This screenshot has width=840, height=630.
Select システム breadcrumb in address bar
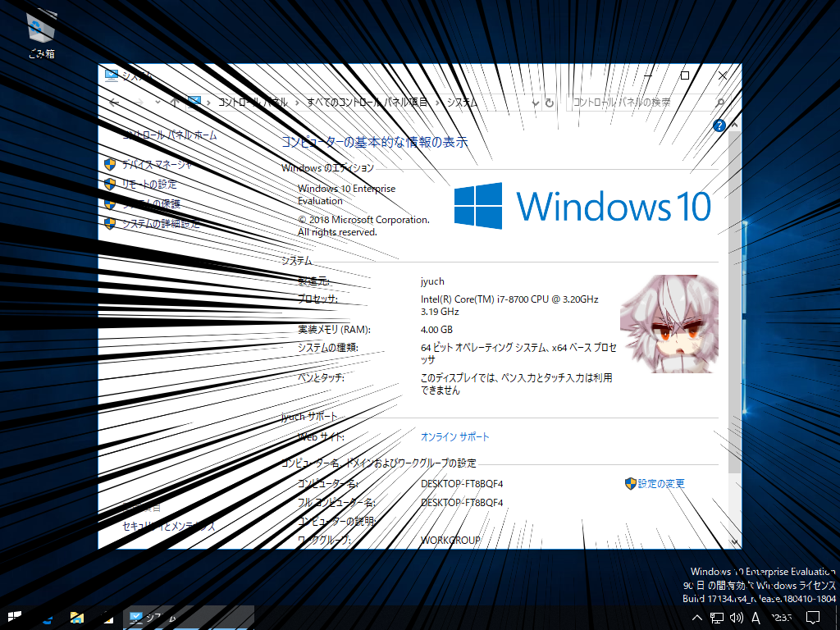coord(461,103)
